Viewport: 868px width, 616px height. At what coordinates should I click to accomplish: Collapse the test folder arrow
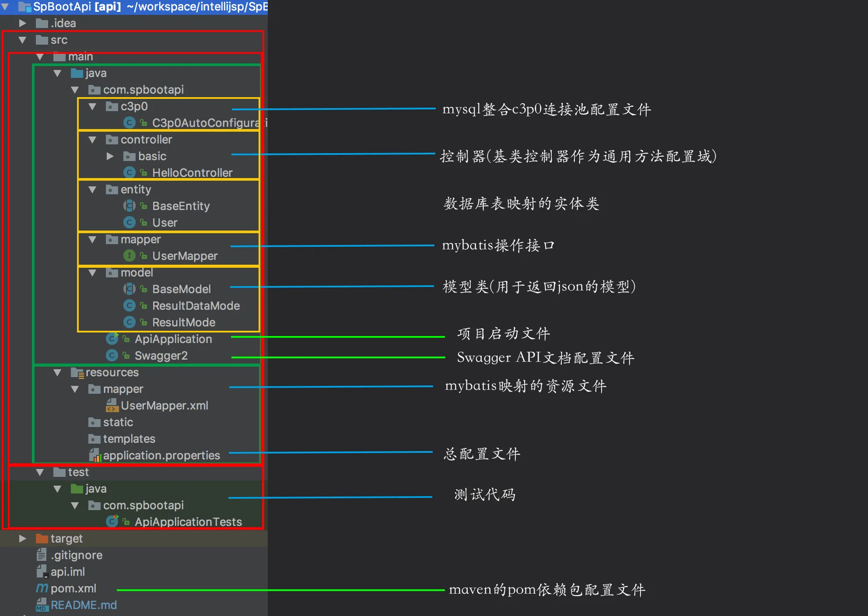(40, 472)
